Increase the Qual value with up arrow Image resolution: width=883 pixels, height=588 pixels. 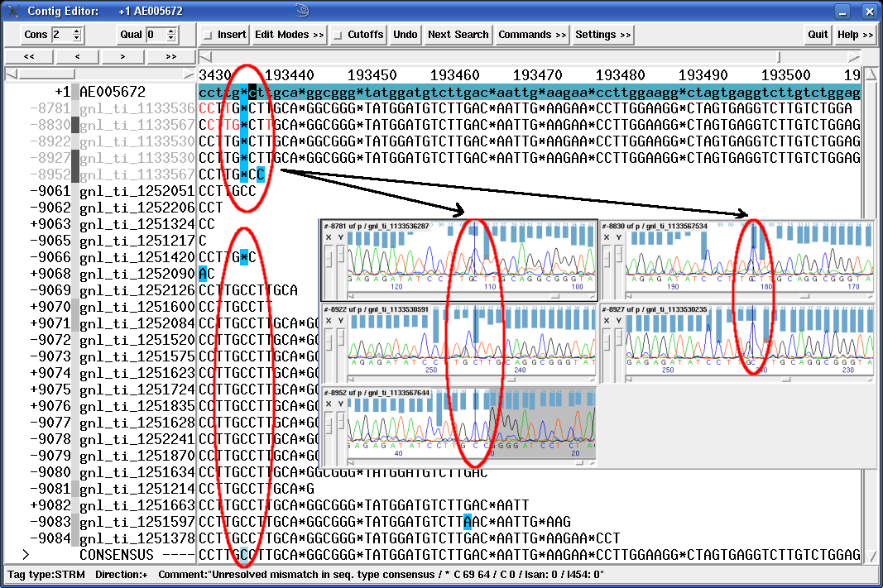click(x=172, y=31)
